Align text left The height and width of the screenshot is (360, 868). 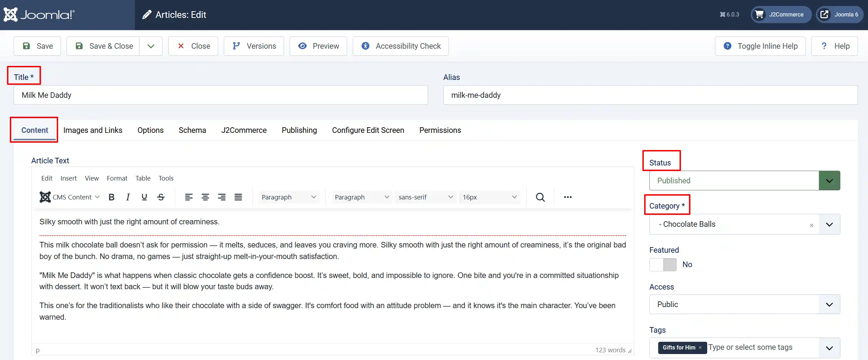(x=189, y=197)
